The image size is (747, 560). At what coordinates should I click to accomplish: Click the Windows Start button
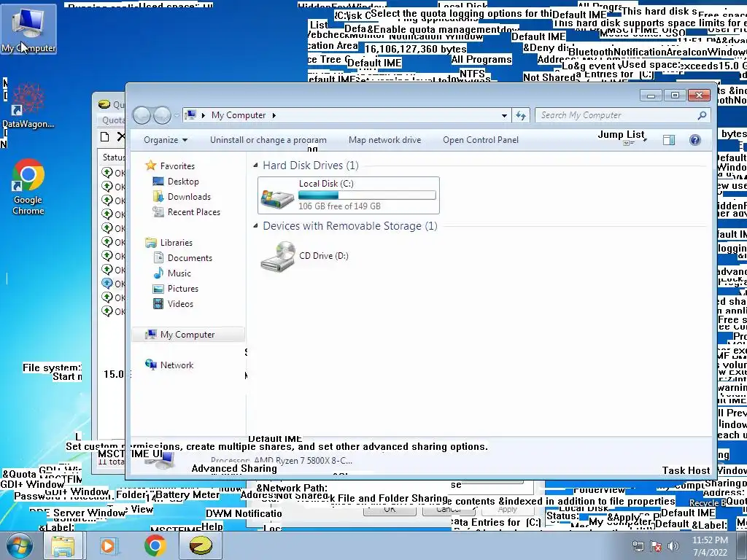pyautogui.click(x=19, y=545)
